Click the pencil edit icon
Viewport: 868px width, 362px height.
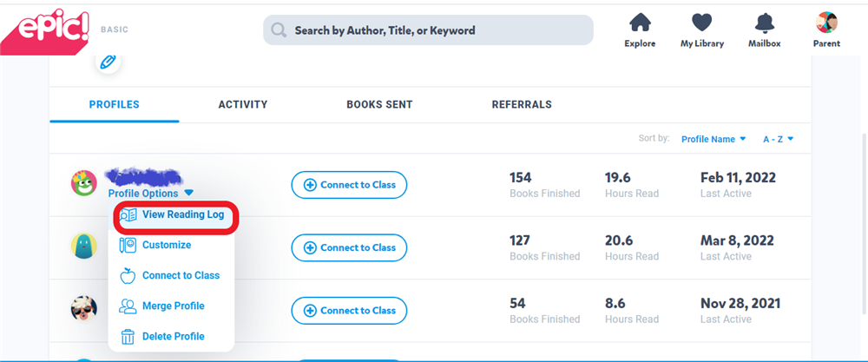point(108,62)
